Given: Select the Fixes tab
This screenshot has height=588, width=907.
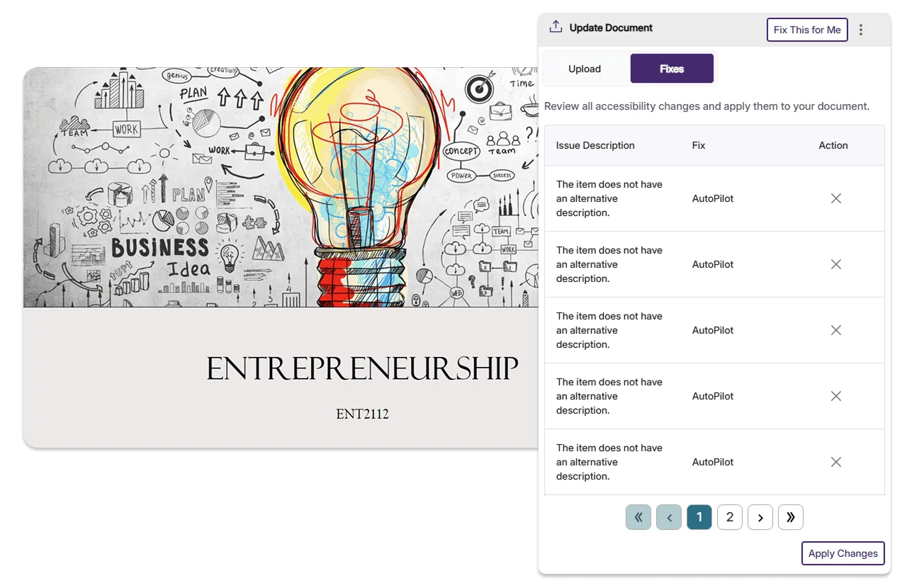Looking at the screenshot, I should click(672, 69).
